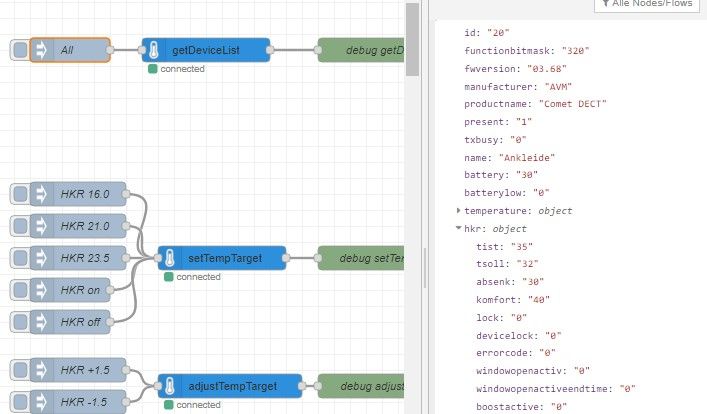Viewport: 707px width, 414px height.
Task: Click input port of adjustTempTarget node
Action: (x=157, y=386)
